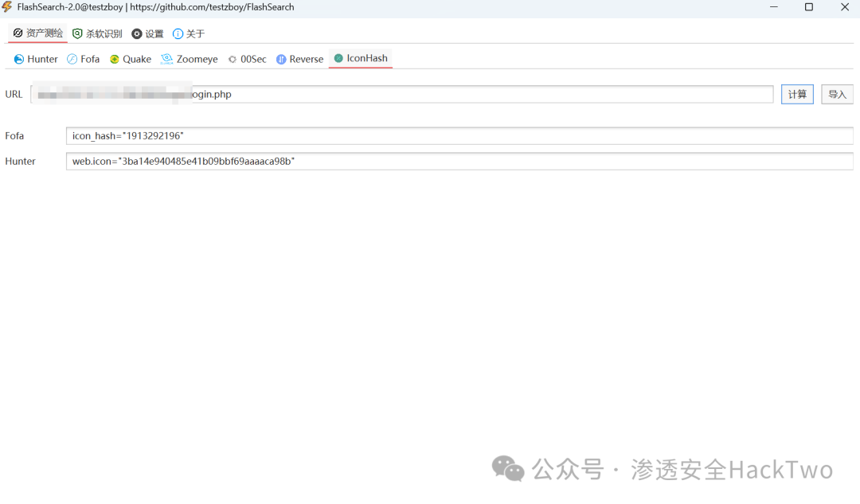Click the Zoomeye tab logo icon

166,59
